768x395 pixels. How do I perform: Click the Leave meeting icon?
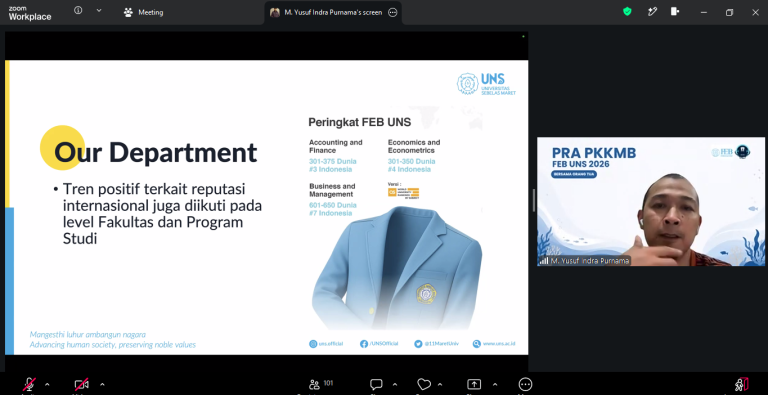[x=742, y=385]
